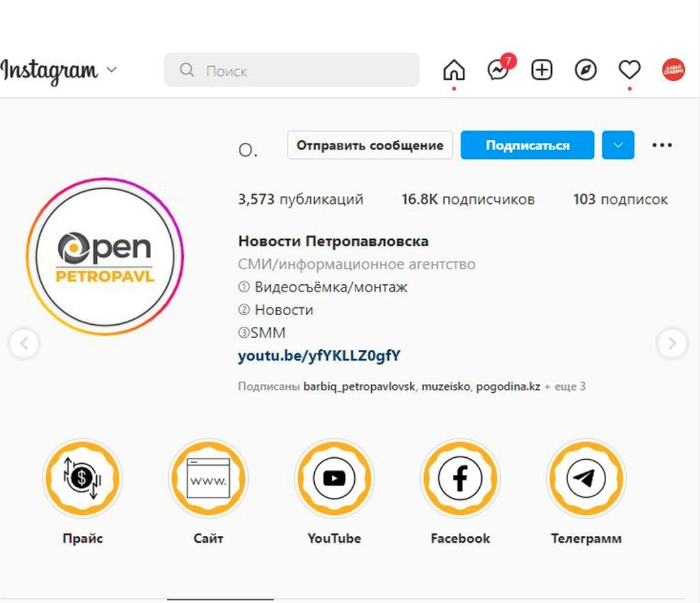Open Messenger direct messages icon

499,69
